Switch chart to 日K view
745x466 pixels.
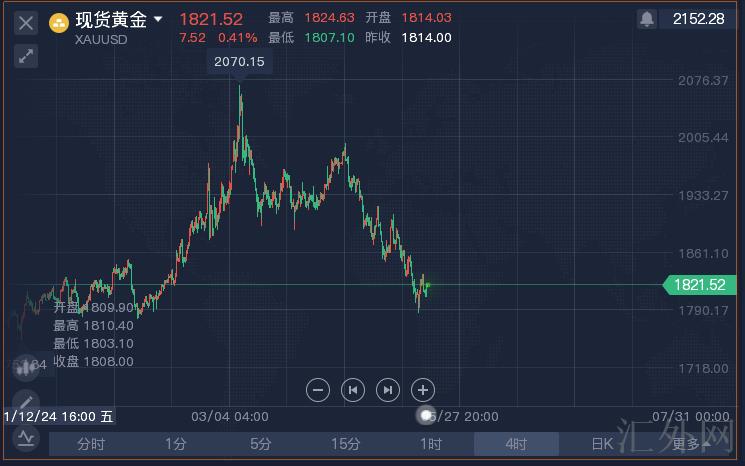click(x=602, y=444)
